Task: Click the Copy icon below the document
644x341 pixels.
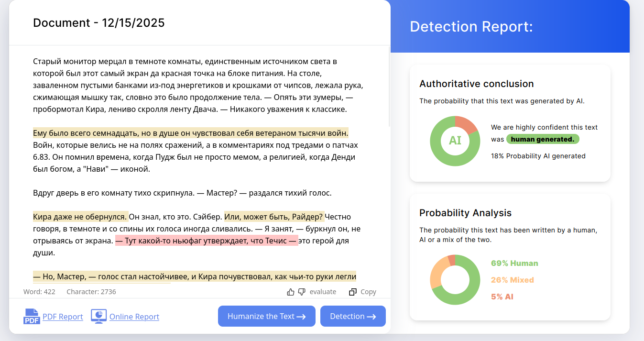Action: pyautogui.click(x=353, y=292)
